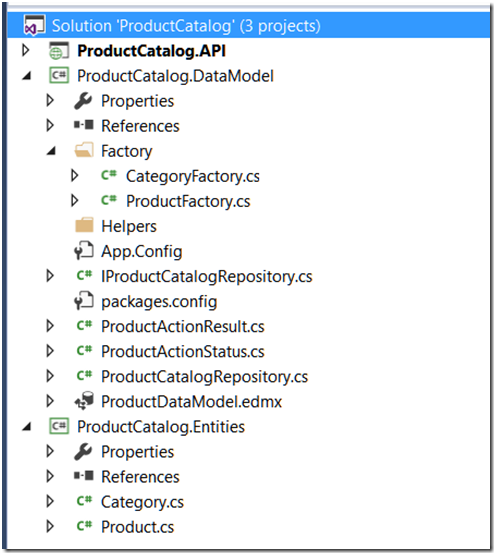This screenshot has width=496, height=555.
Task: Select the packages.config file
Action: pos(159,302)
